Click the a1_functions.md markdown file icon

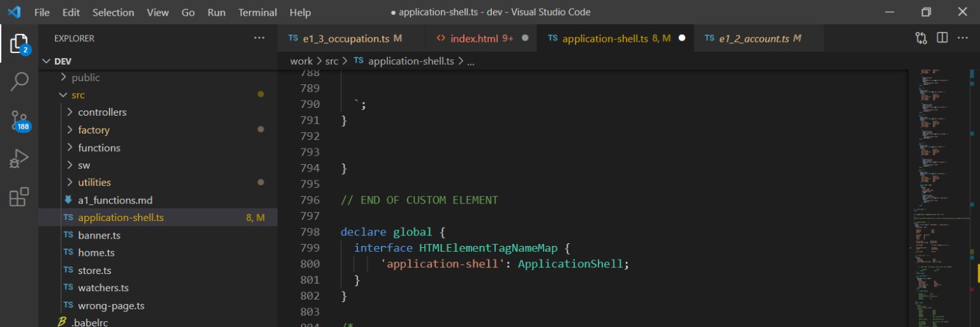(x=68, y=200)
